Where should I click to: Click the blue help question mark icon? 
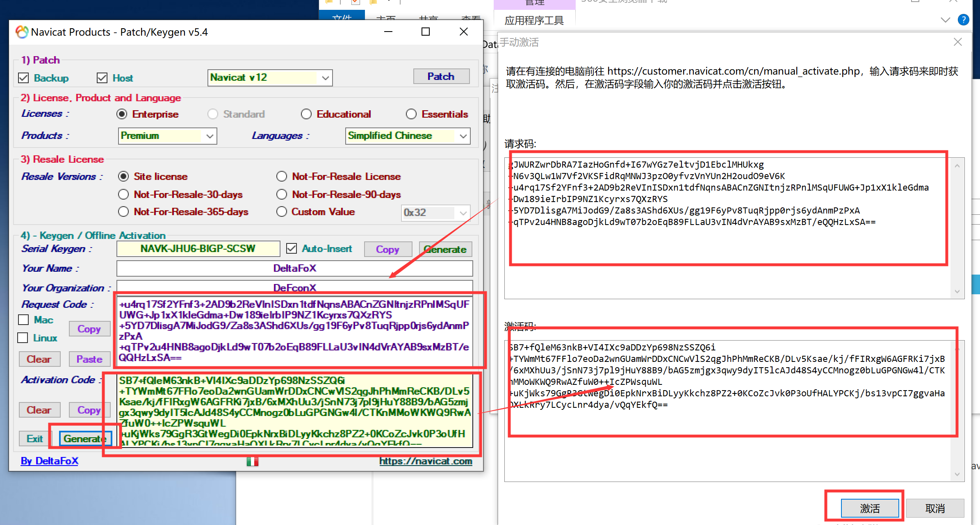click(x=963, y=20)
